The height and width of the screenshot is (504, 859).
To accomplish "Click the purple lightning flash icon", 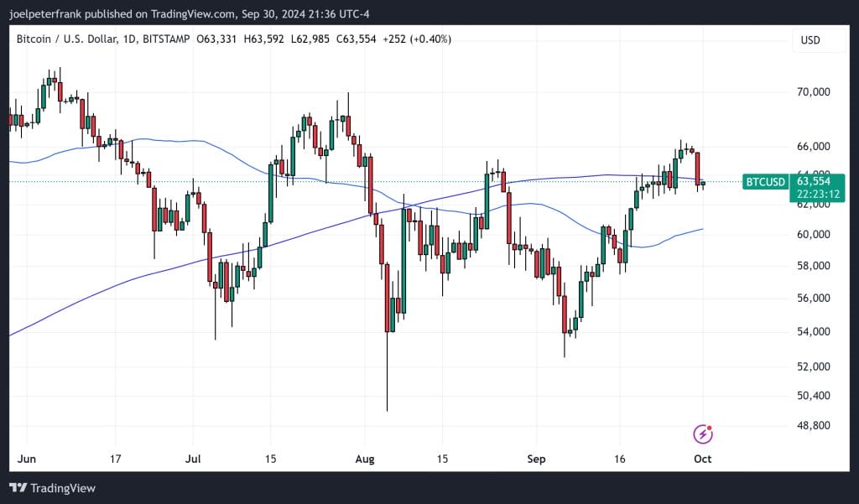I will click(x=703, y=434).
